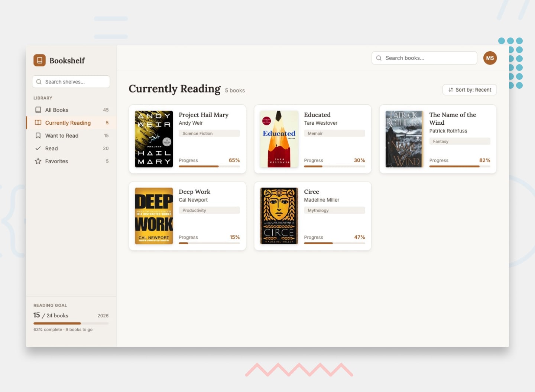Click the Want to Read count 15
This screenshot has width=535, height=392.
106,135
